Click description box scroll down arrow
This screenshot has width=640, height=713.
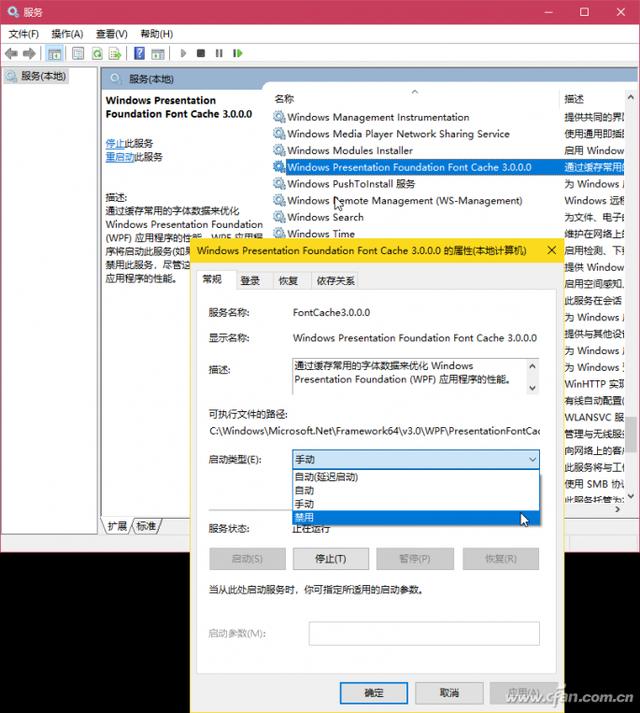point(533,388)
